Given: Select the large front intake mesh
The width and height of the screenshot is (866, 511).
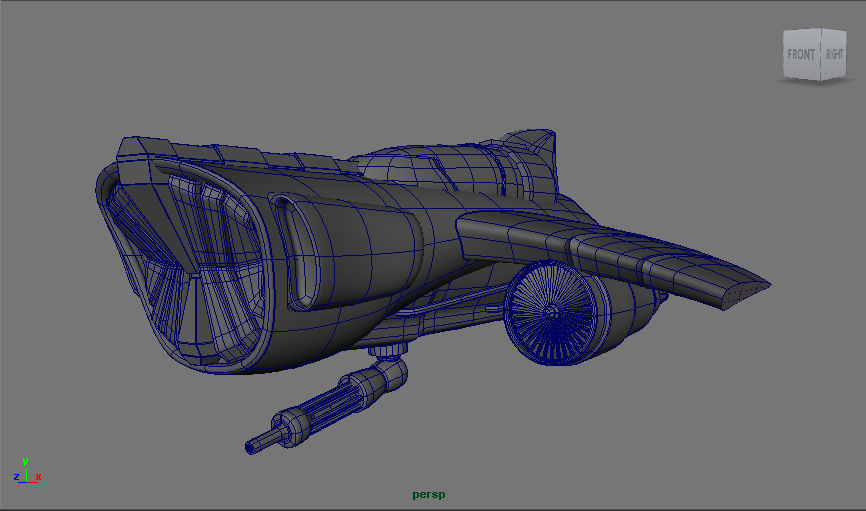Looking at the screenshot, I should click(185, 265).
